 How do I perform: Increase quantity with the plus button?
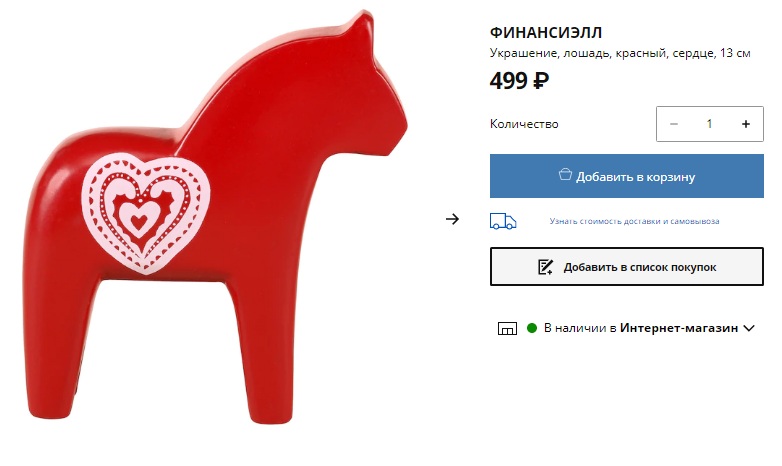(746, 124)
